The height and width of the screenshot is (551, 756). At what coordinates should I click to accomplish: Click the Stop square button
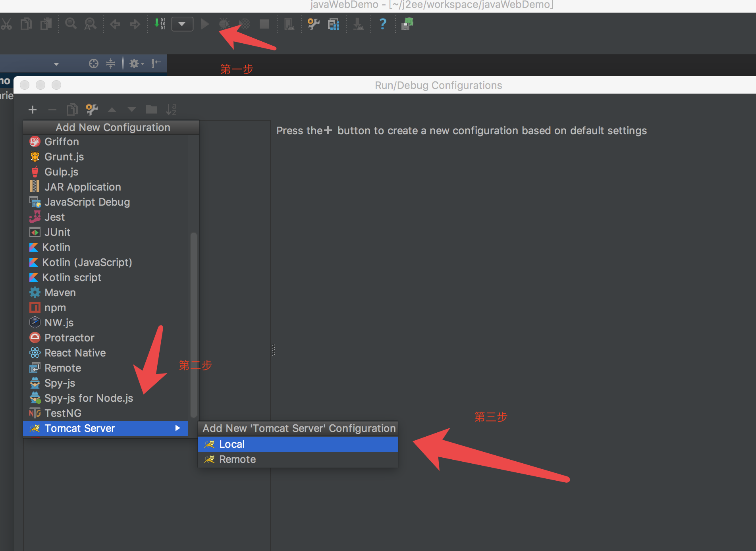264,24
